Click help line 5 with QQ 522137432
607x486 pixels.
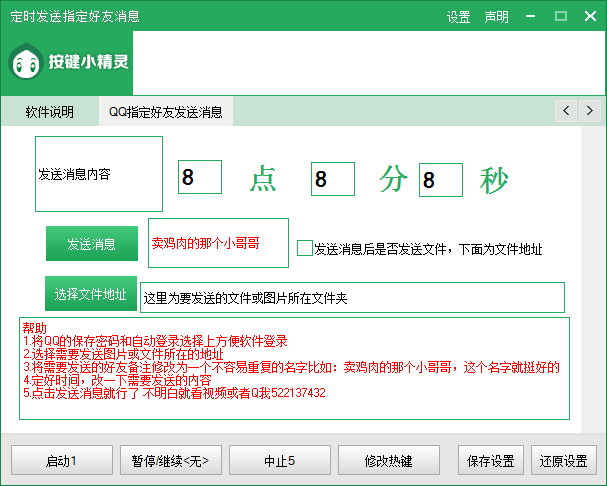pyautogui.click(x=174, y=393)
